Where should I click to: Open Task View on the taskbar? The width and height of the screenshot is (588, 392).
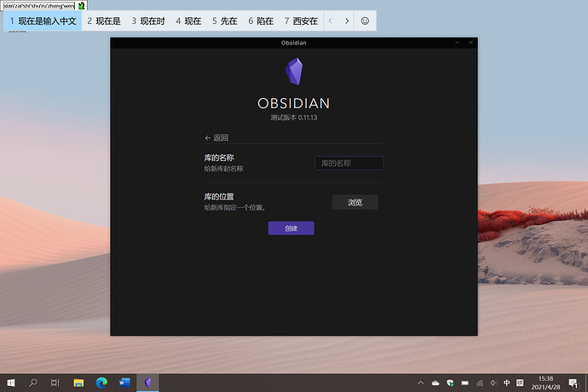point(55,383)
